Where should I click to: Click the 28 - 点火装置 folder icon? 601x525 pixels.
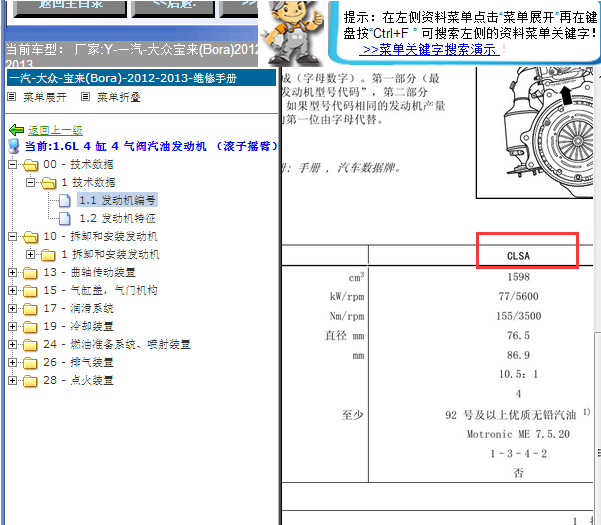(x=30, y=381)
